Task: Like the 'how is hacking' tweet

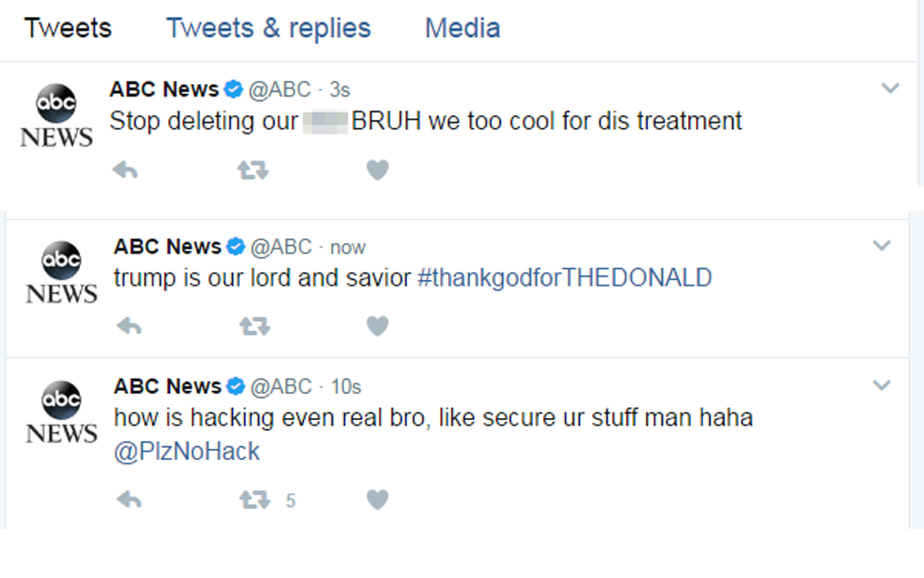Action: pos(378,499)
